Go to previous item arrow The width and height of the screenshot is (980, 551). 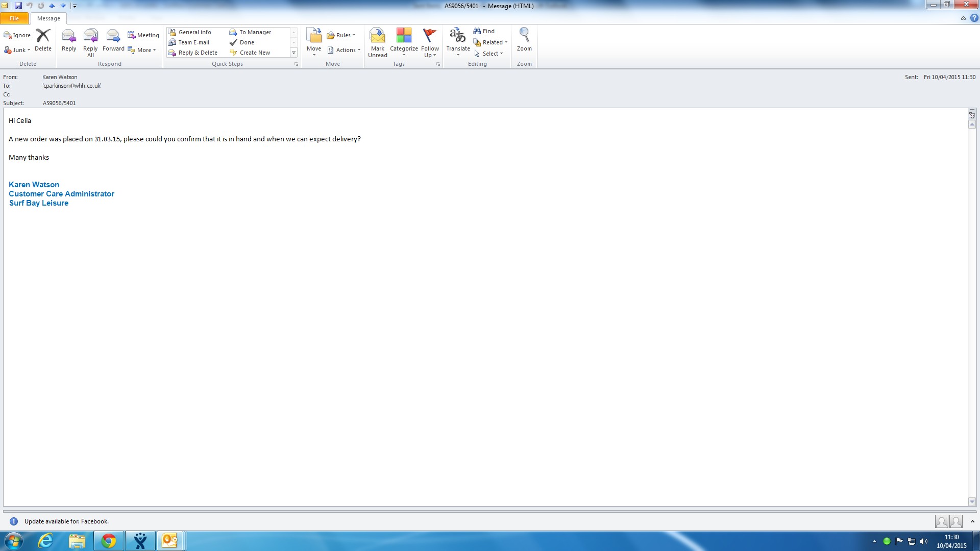tap(52, 6)
